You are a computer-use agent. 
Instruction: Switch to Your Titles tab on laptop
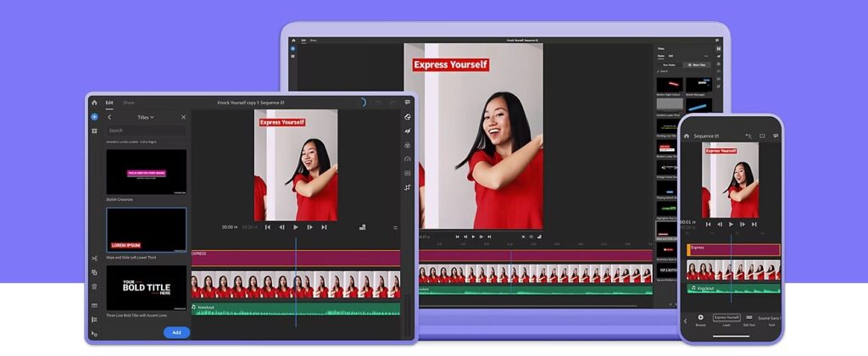(x=670, y=64)
